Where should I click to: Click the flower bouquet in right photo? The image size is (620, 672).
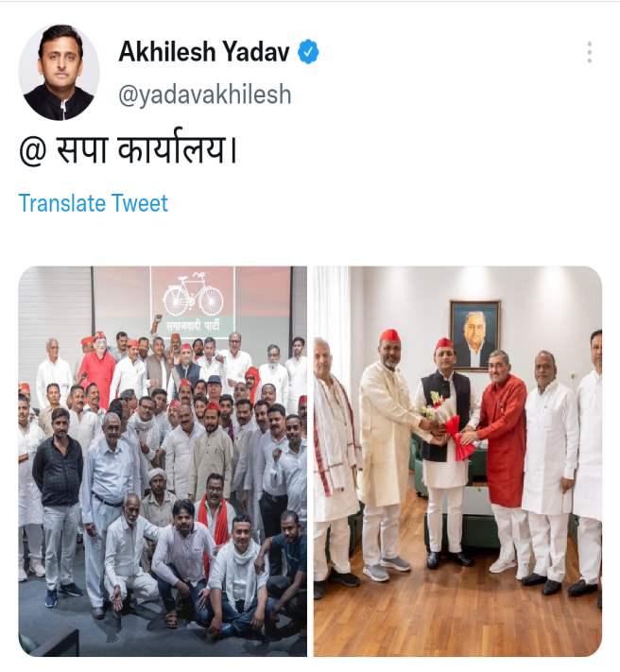pyautogui.click(x=448, y=424)
